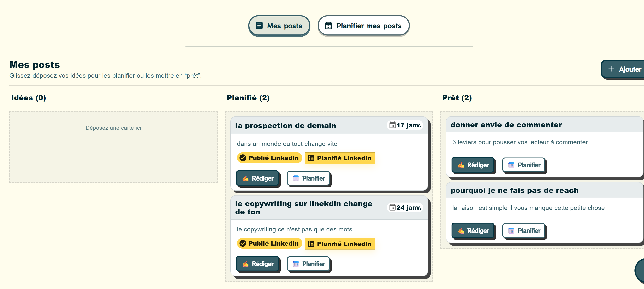This screenshot has height=289, width=644.
Task: Click LinkedIn icon on first Planifié LinkedIn badge
Action: [x=311, y=158]
